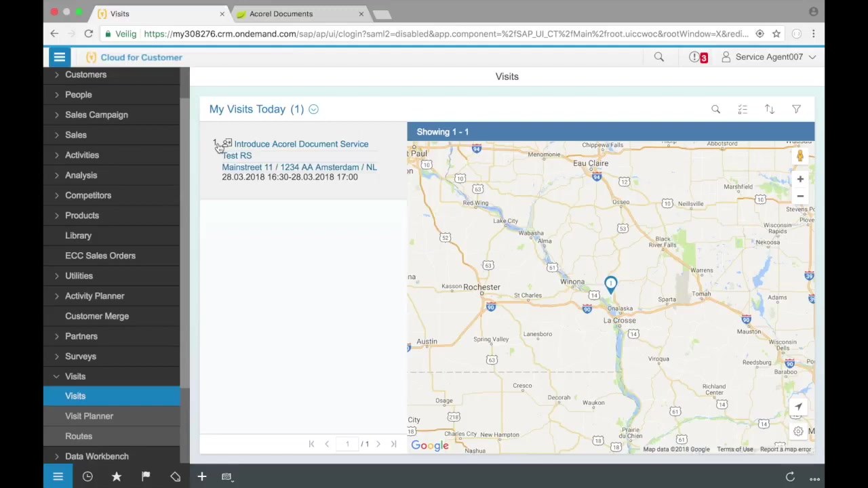868x488 pixels.
Task: Open the notifications alert with badge 3
Action: point(698,58)
